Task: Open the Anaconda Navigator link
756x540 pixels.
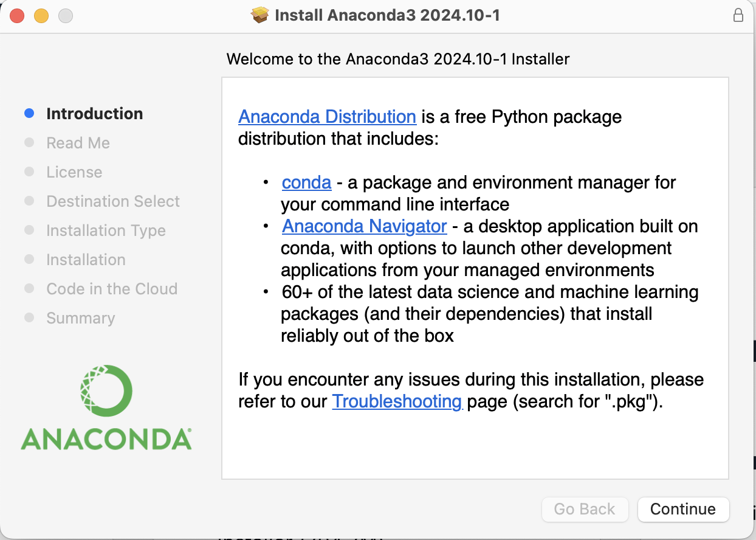Action: click(364, 226)
